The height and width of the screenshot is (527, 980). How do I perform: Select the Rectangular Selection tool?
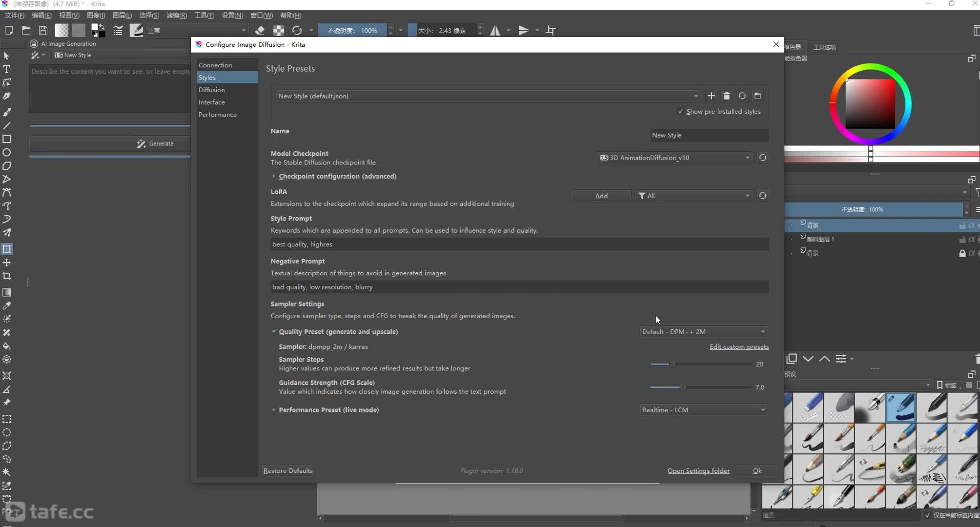(x=7, y=419)
